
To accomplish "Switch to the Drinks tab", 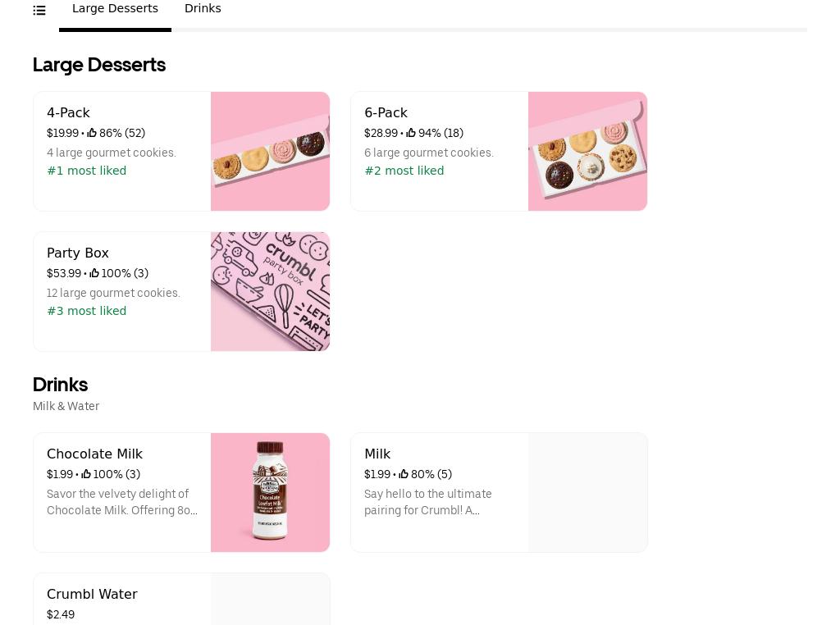I will pos(203,9).
